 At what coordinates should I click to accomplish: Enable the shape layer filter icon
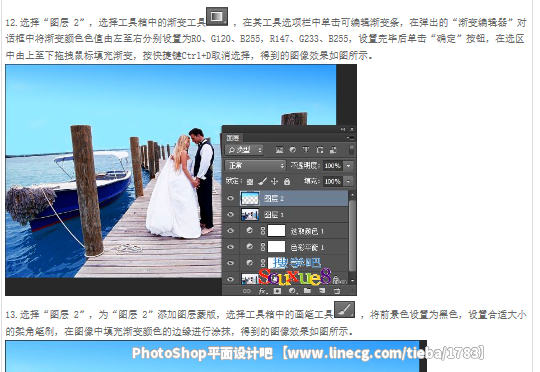[x=320, y=150]
